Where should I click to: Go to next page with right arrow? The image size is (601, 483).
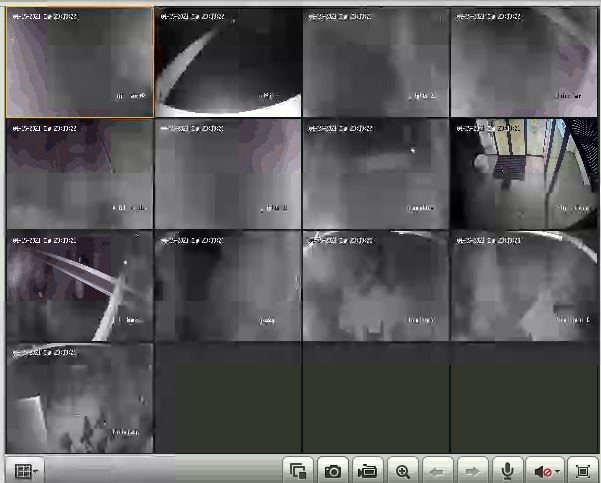473,471
